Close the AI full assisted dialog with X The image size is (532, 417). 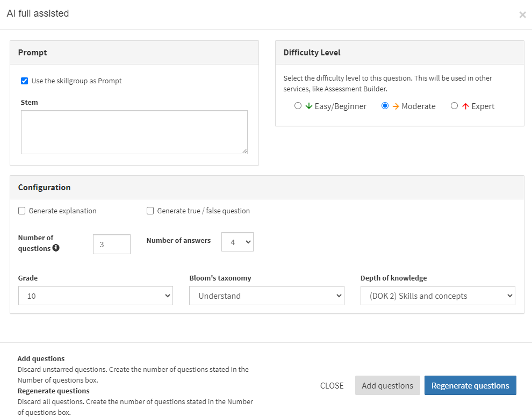522,15
